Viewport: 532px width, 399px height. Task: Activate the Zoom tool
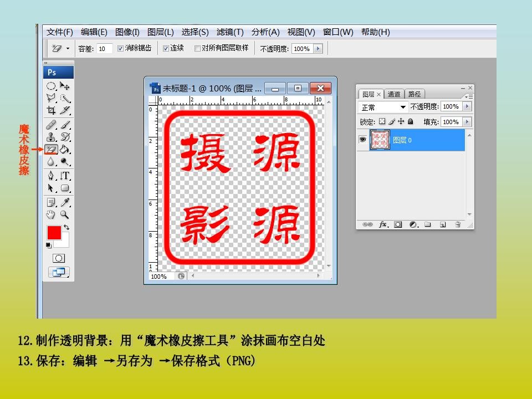point(65,214)
